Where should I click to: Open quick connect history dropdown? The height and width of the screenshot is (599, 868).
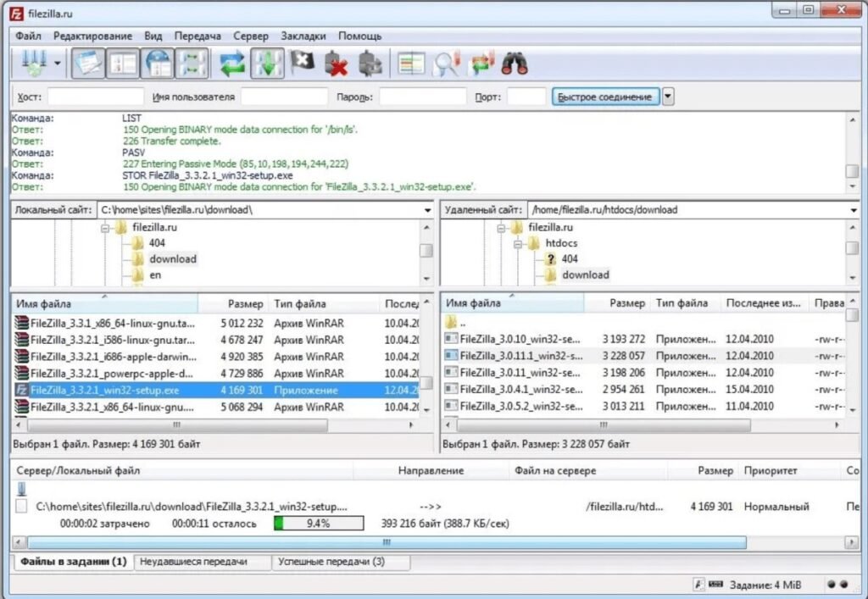click(x=668, y=97)
